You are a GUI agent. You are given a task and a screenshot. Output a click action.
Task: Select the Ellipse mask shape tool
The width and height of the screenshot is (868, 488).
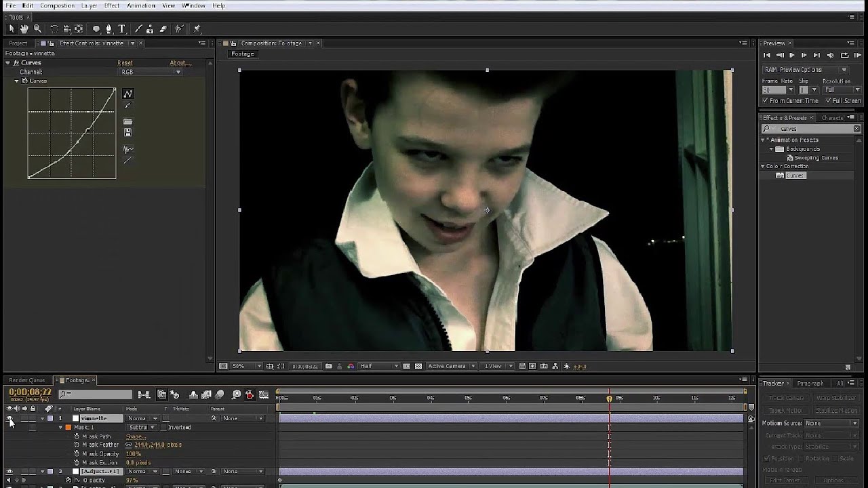click(x=96, y=28)
